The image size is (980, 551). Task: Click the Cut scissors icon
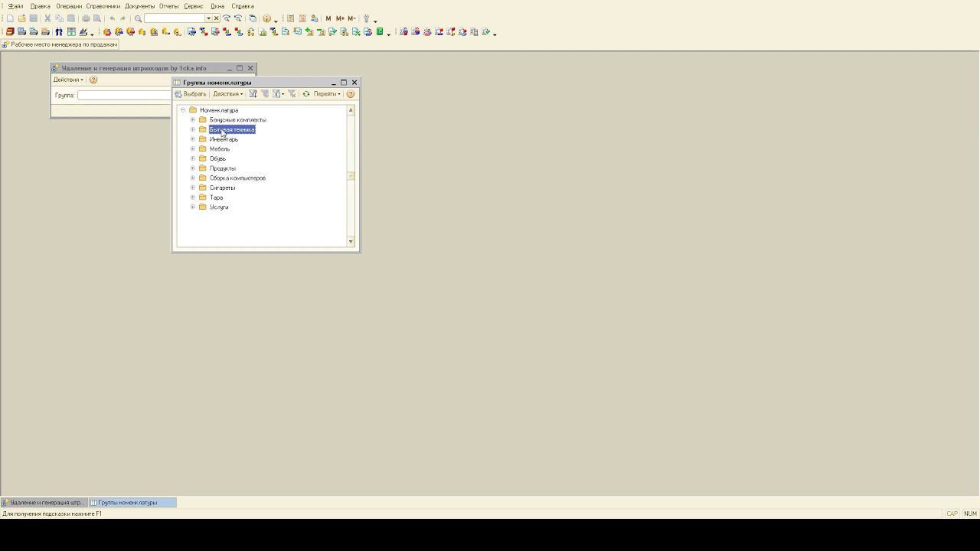pyautogui.click(x=47, y=18)
